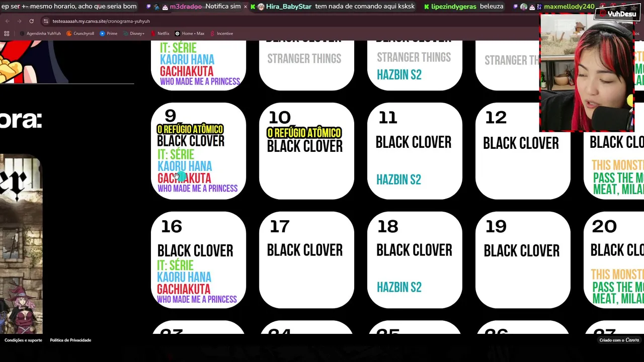
Task: Select day 20 number on calendar
Action: coord(604,227)
